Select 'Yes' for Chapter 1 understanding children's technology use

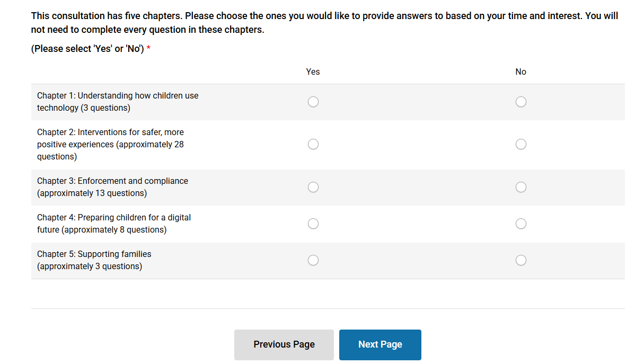pos(313,101)
